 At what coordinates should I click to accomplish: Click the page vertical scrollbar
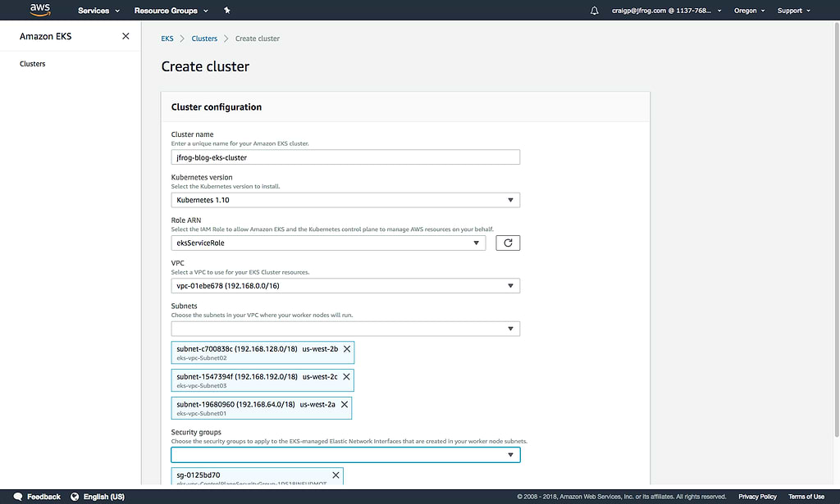coord(837,230)
